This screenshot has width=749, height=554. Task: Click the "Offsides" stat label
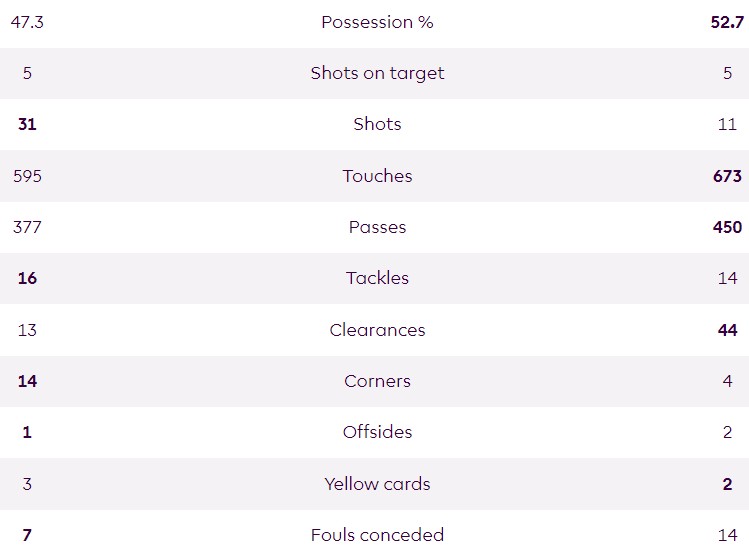pyautogui.click(x=377, y=432)
